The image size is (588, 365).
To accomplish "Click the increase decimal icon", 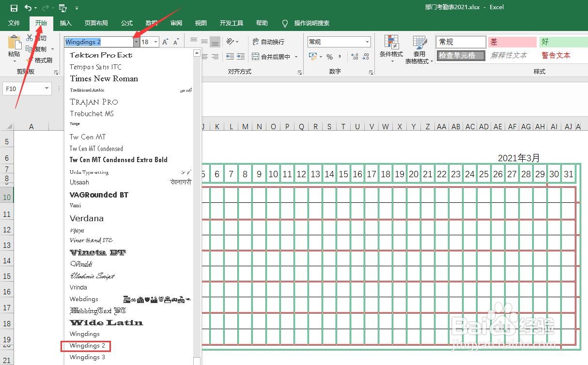I will (x=355, y=57).
